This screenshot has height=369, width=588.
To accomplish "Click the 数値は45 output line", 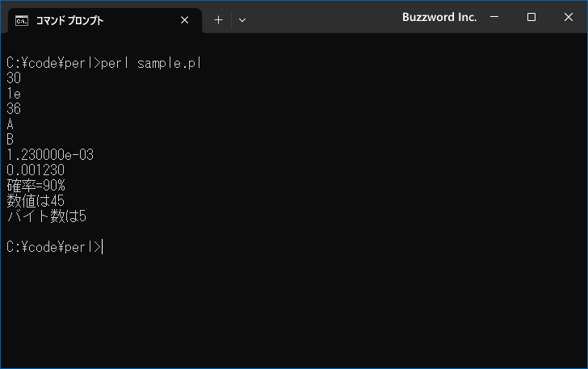I will (36, 201).
